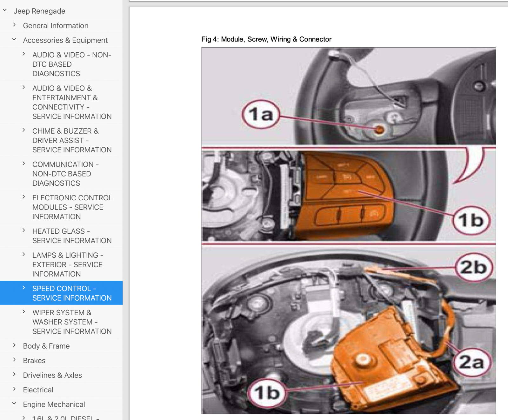Select Speed Control Service Information item
This screenshot has height=420, width=508.
point(72,293)
